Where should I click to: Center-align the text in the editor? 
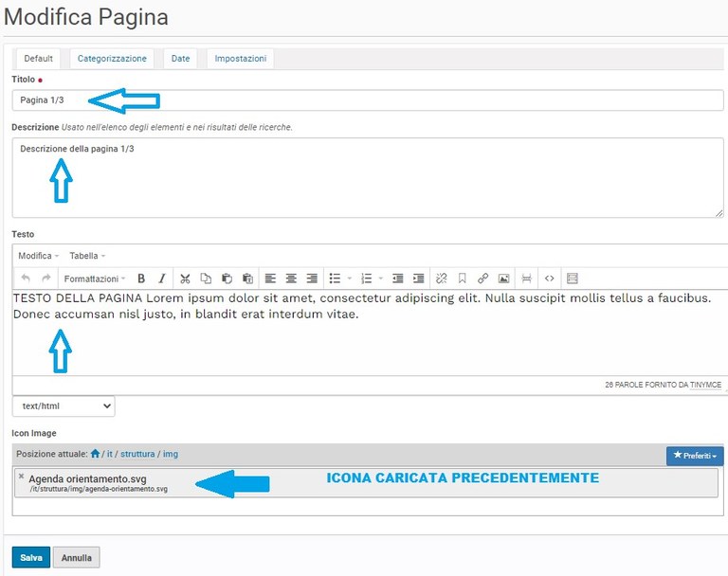pos(291,279)
